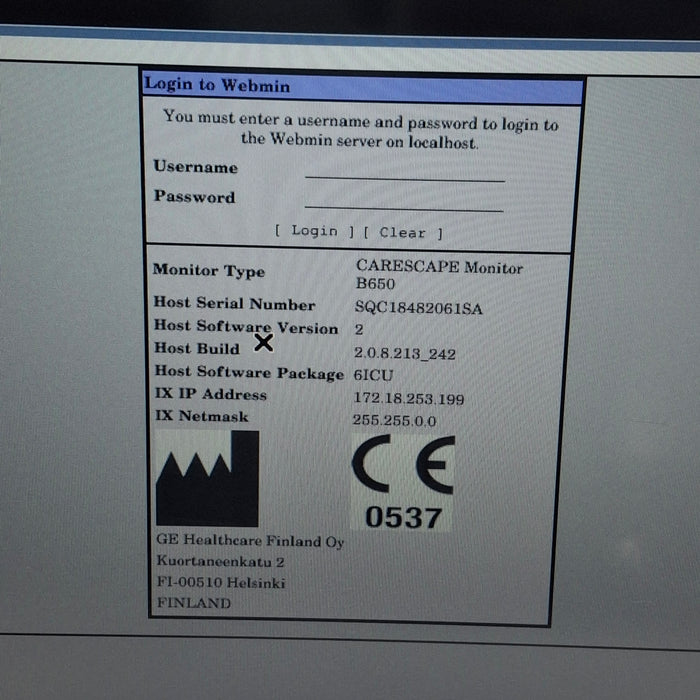Click the netmask value 255.255.0.0
Screen dimensions: 700x700
click(394, 421)
